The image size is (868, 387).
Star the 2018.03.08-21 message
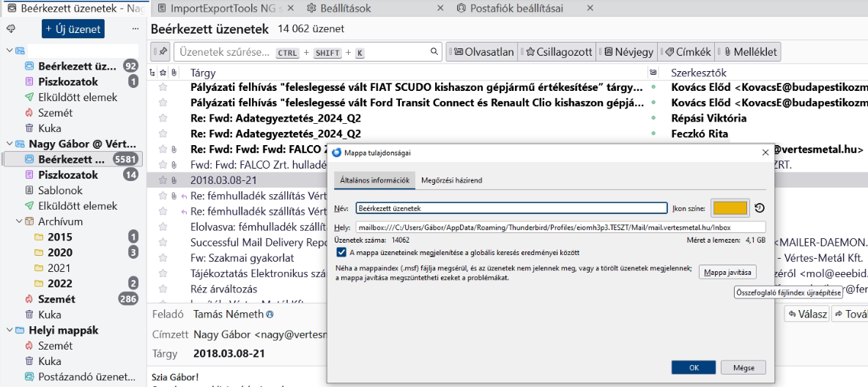click(x=163, y=180)
